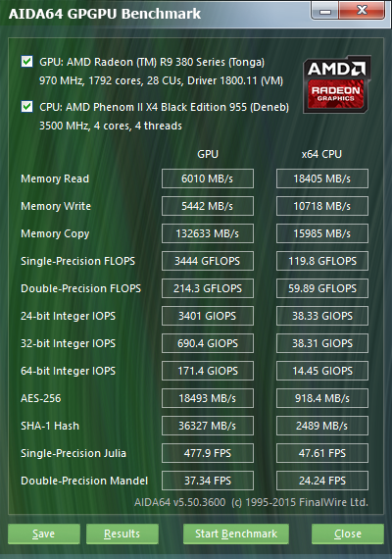Open the Results button
Screen dimensions: 392x559
[122, 534]
